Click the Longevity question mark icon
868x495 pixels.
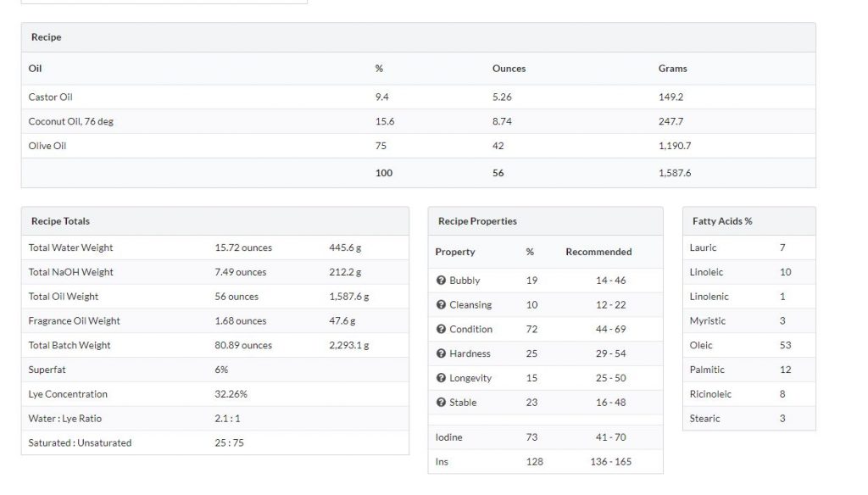click(x=441, y=378)
